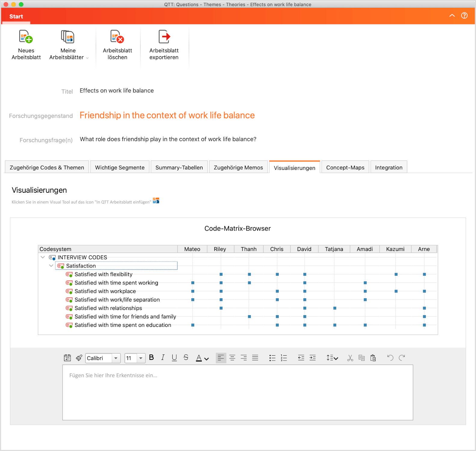The width and height of the screenshot is (476, 451).
Task: Click Tatjana's square for Satisfied with relationships
Action: [x=335, y=308]
